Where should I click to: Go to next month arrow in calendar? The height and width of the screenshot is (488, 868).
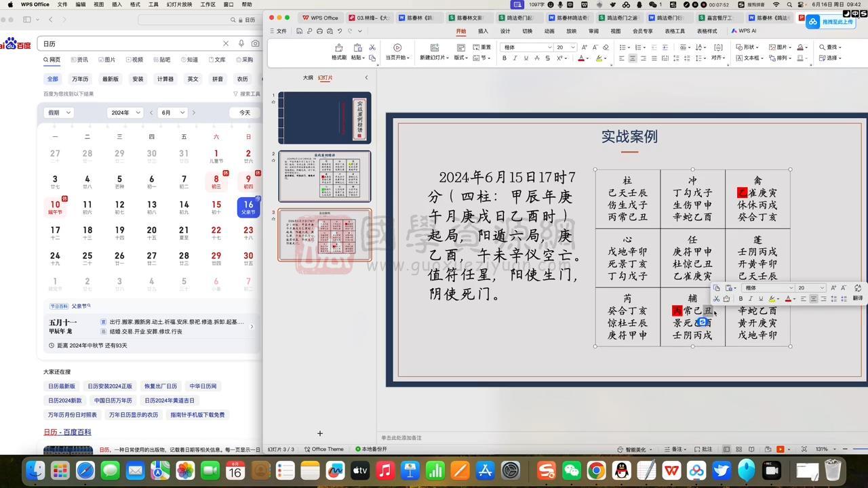[194, 113]
